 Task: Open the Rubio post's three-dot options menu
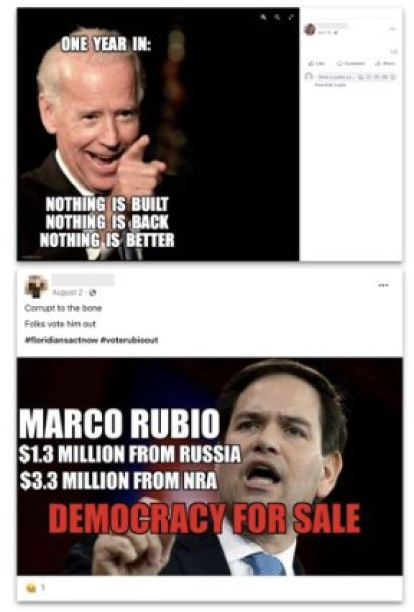tap(383, 285)
